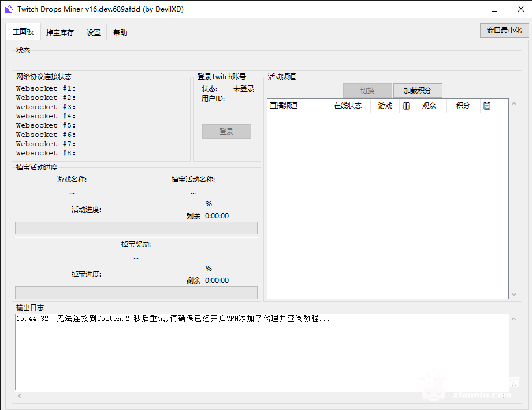532x410 pixels.
Task: Click the Websocket #1 status line
Action: (46, 88)
